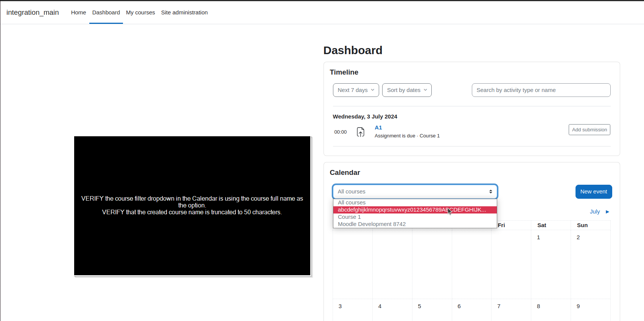Screen dimensions: 644x321
Task: Click the Dashboard page title
Action: 353,50
